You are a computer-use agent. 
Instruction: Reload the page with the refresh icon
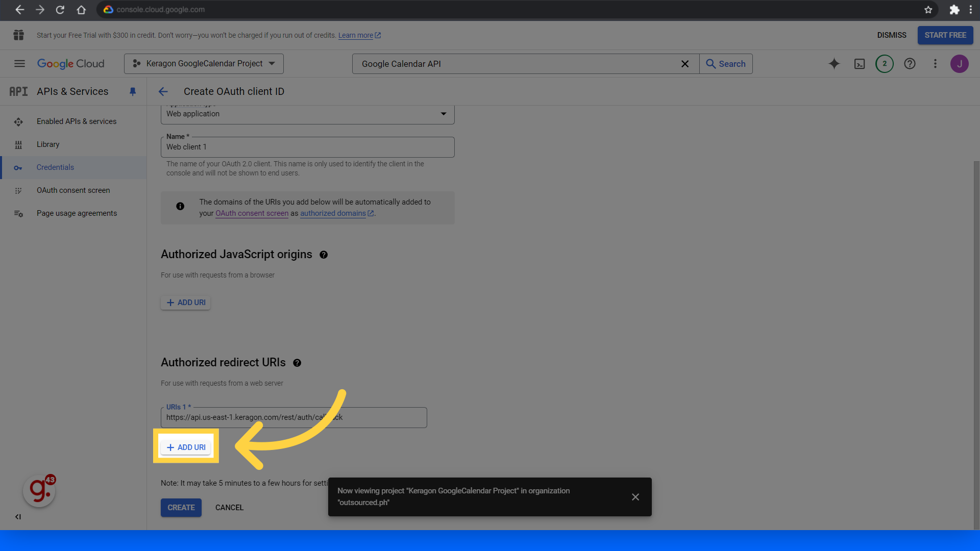click(x=60, y=10)
